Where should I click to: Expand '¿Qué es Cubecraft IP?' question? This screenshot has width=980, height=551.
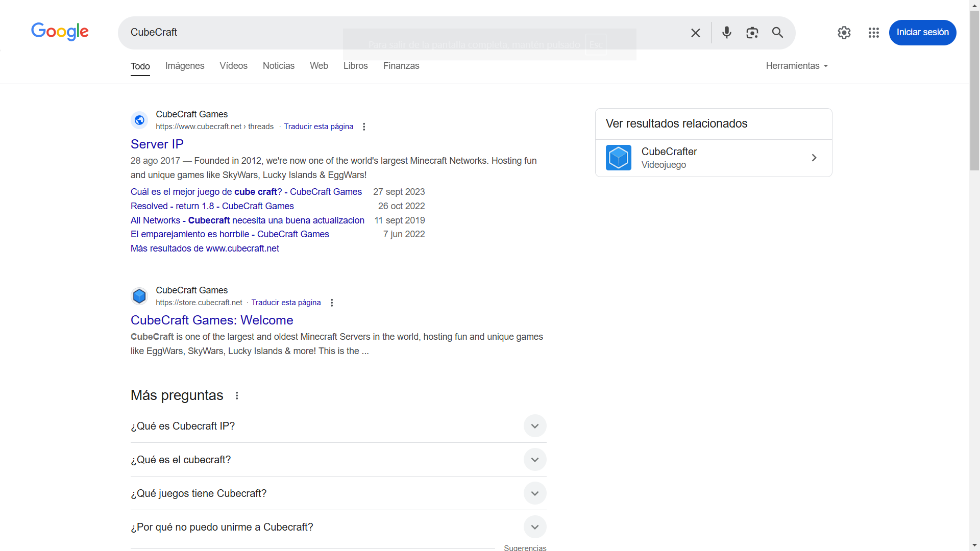(x=338, y=426)
